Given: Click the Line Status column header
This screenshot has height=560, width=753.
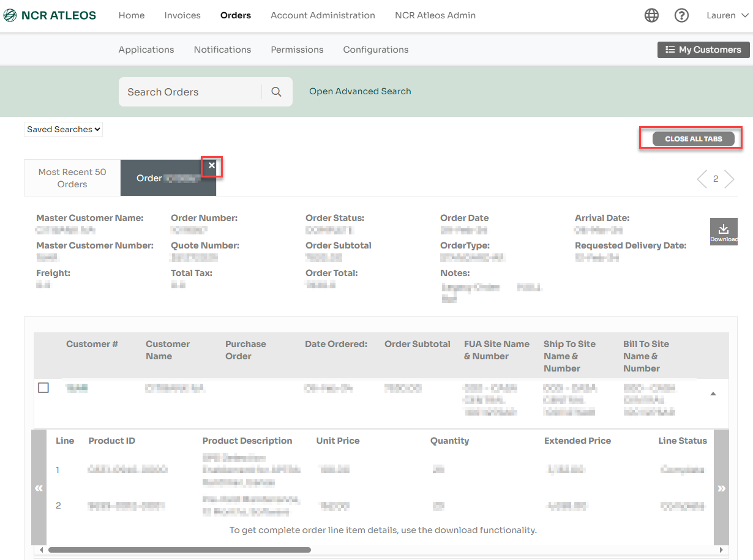Looking at the screenshot, I should 683,441.
